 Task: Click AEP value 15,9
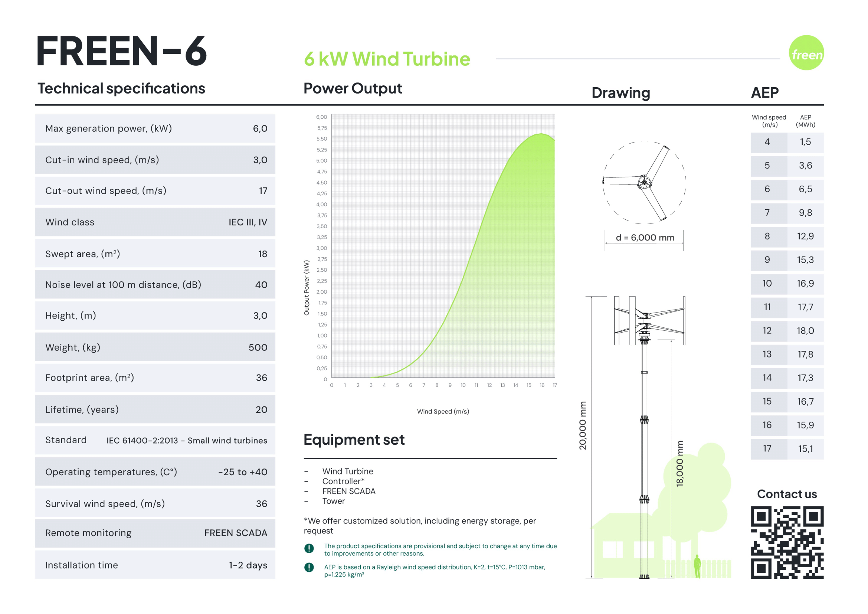[805, 425]
